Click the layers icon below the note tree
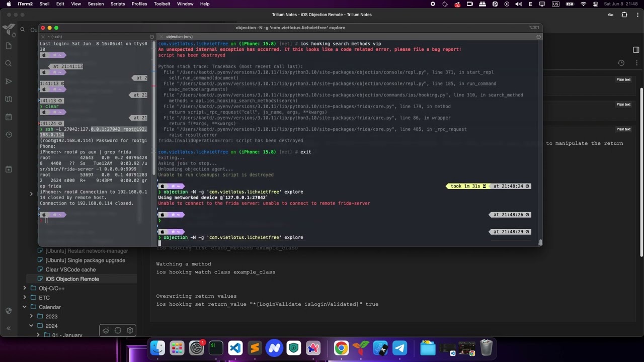644x362 pixels. click(x=106, y=330)
